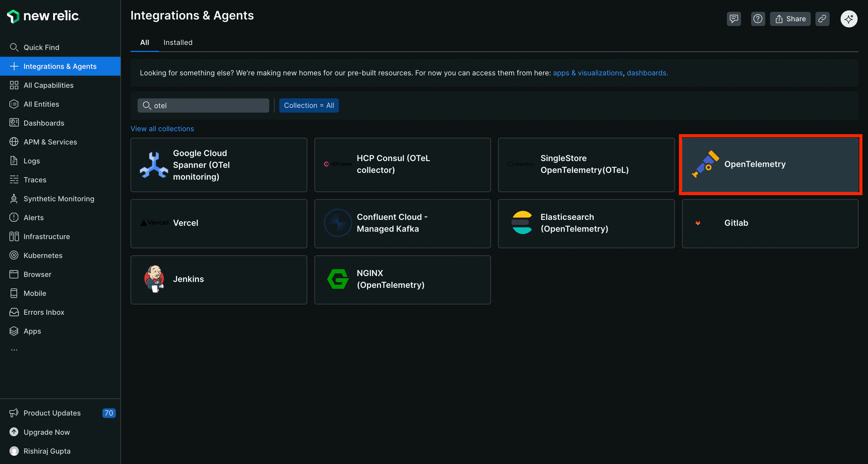Expand the sidebar more options ellipsis
Viewport: 868px width, 464px height.
(14, 350)
